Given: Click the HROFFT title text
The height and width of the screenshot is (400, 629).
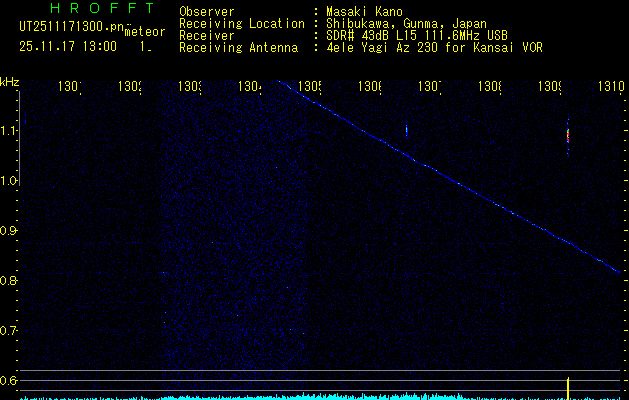Looking at the screenshot, I should click(x=103, y=8).
